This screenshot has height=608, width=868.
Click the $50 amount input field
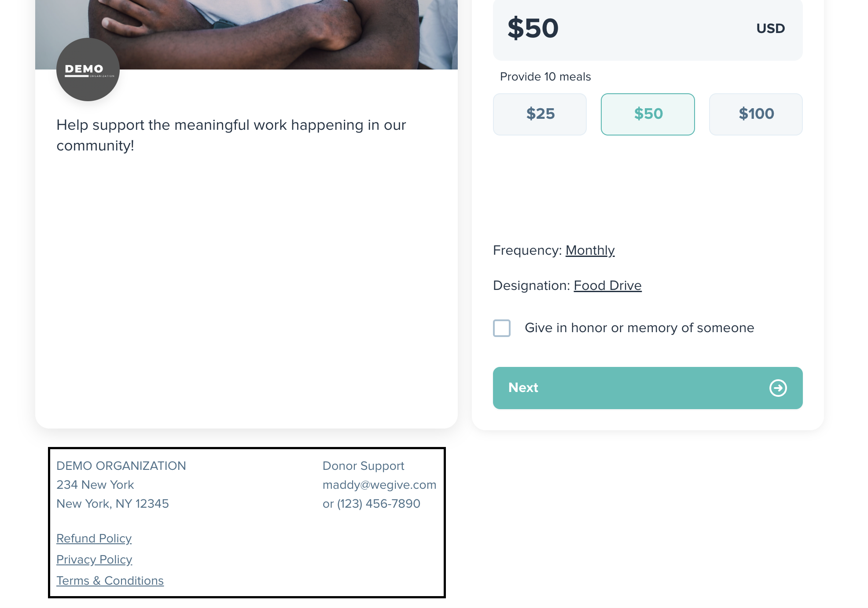[647, 29]
